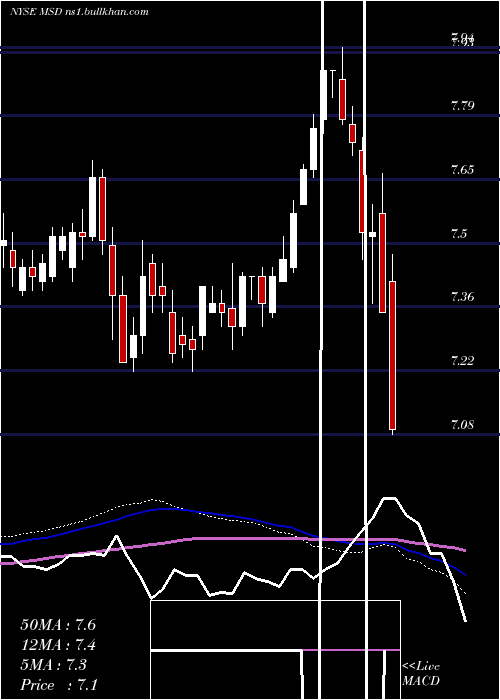The image size is (500, 700).
Task: Click the Price : 7.1 readout
Action: [59, 685]
